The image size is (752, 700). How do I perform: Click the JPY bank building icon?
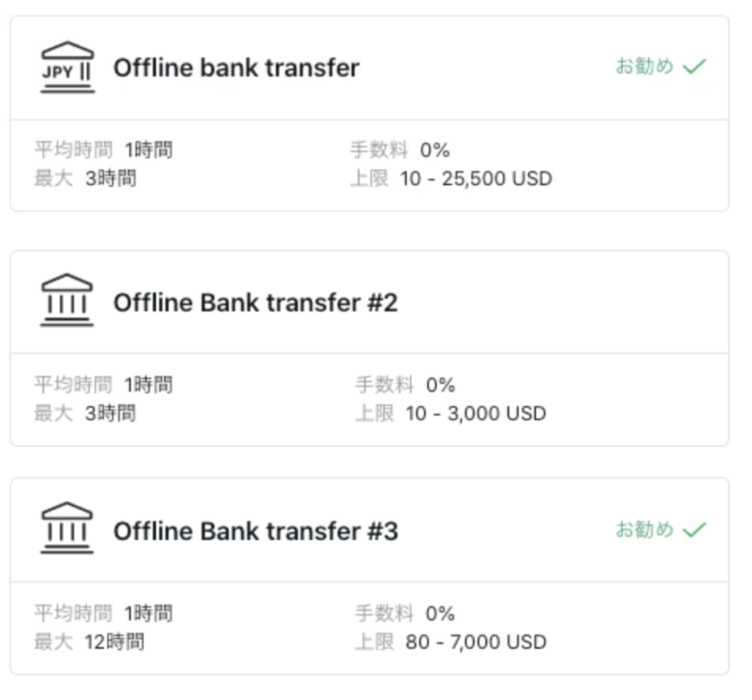point(67,67)
